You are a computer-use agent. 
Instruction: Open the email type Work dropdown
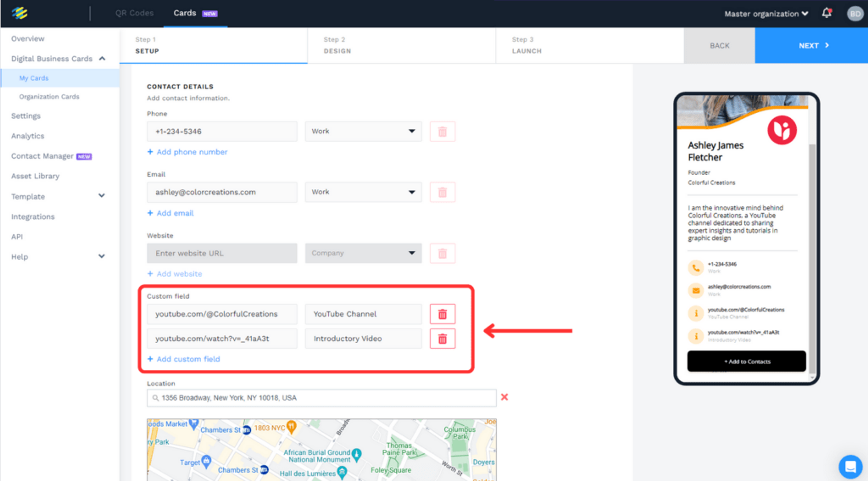tap(363, 192)
